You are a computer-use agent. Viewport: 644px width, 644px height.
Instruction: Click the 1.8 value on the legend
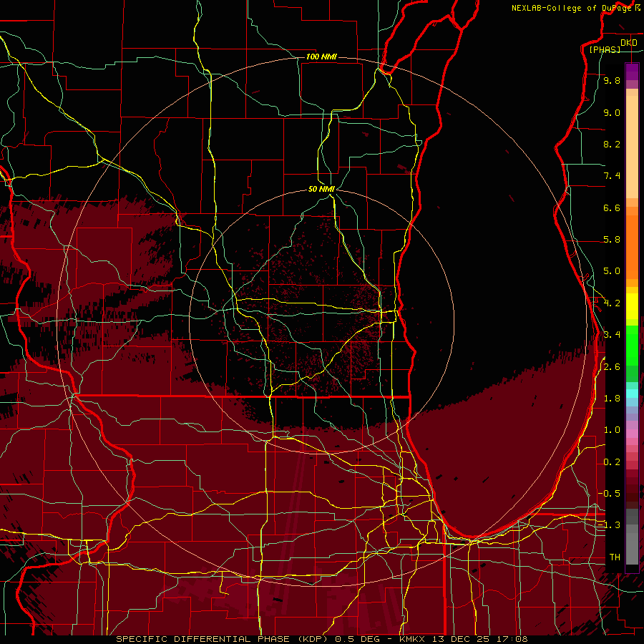pyautogui.click(x=612, y=399)
